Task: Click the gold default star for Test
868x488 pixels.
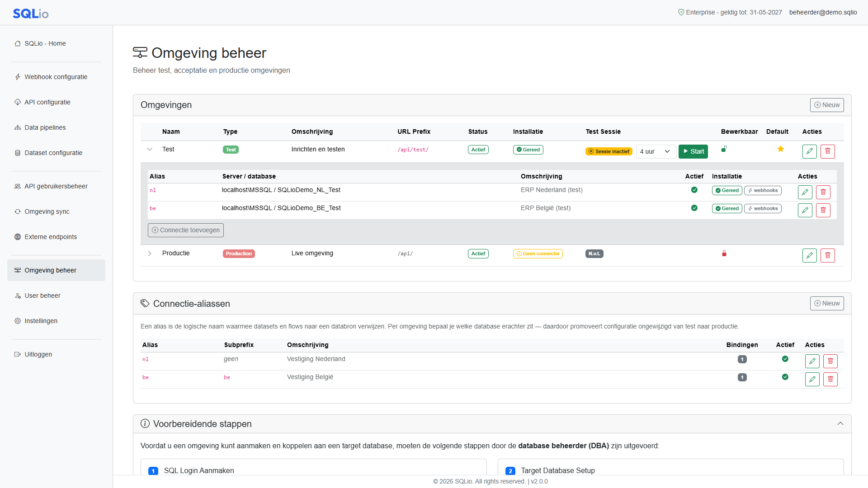Action: tap(780, 149)
